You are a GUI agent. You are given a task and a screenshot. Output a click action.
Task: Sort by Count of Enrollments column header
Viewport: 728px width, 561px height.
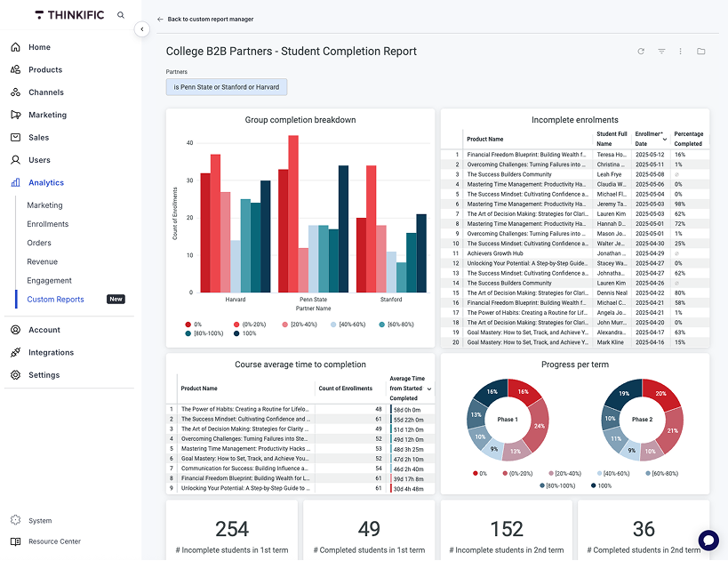pyautogui.click(x=346, y=389)
